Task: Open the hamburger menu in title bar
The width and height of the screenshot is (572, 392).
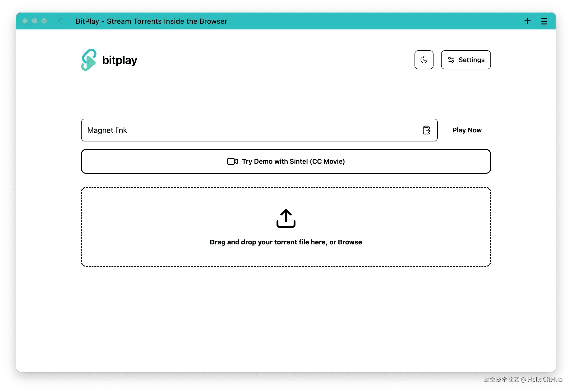Action: [544, 21]
